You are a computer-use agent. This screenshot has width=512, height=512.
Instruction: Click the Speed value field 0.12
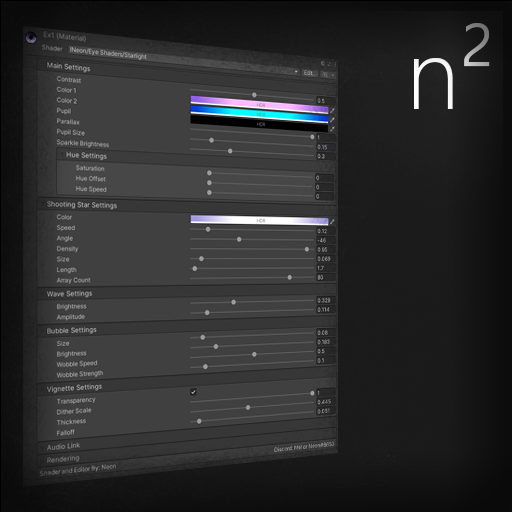[326, 231]
